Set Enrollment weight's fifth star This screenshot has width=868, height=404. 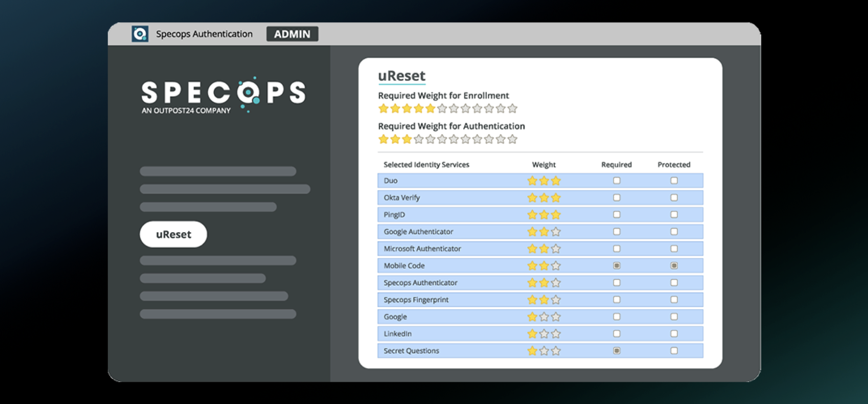pyautogui.click(x=430, y=108)
